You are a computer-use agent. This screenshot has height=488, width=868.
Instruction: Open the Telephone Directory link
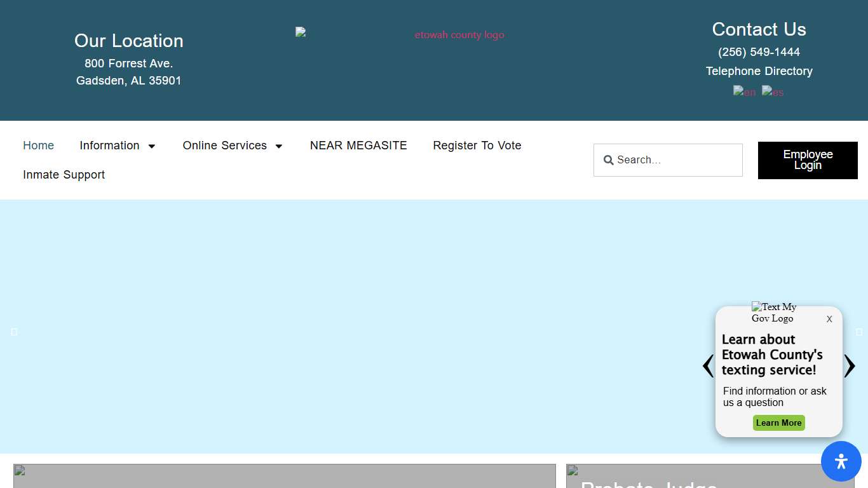tap(759, 71)
